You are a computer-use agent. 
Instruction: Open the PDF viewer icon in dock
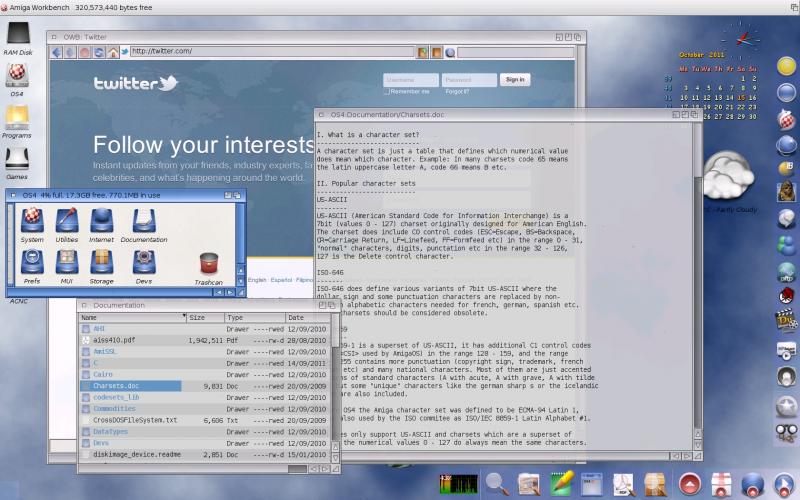[624, 484]
